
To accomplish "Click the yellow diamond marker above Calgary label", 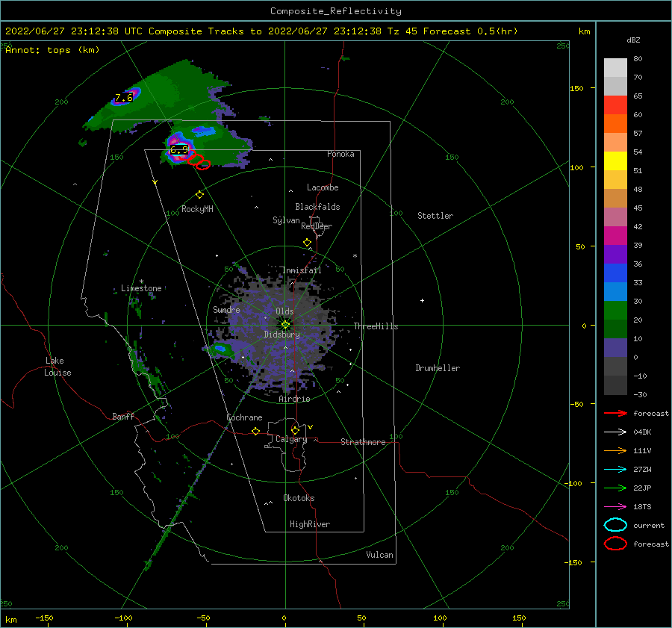I will pos(295,430).
